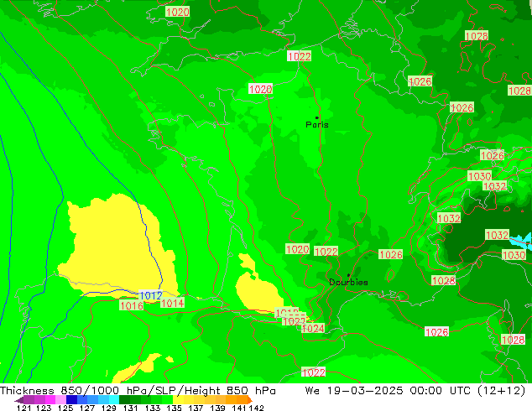Click the 1022 label north of Paris
This screenshot has width=532, height=411.
click(x=299, y=56)
